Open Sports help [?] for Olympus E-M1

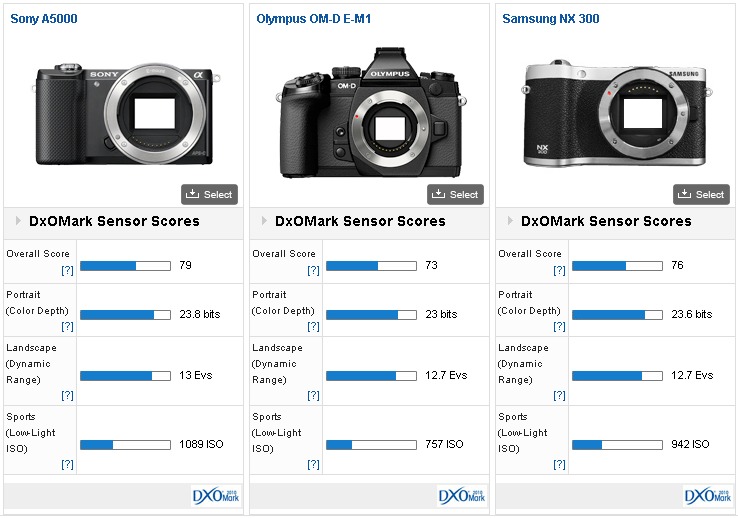coord(313,465)
